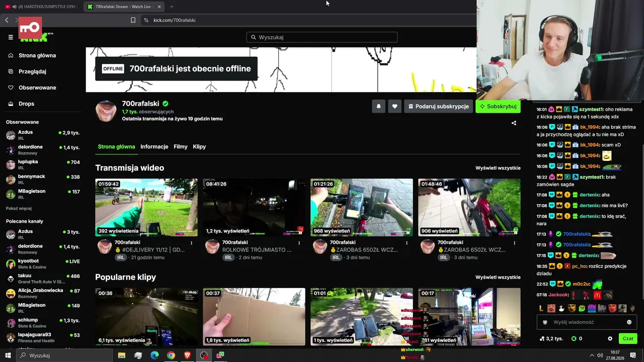
Task: Click the Podaruj subskrypcje button
Action: pos(438,107)
